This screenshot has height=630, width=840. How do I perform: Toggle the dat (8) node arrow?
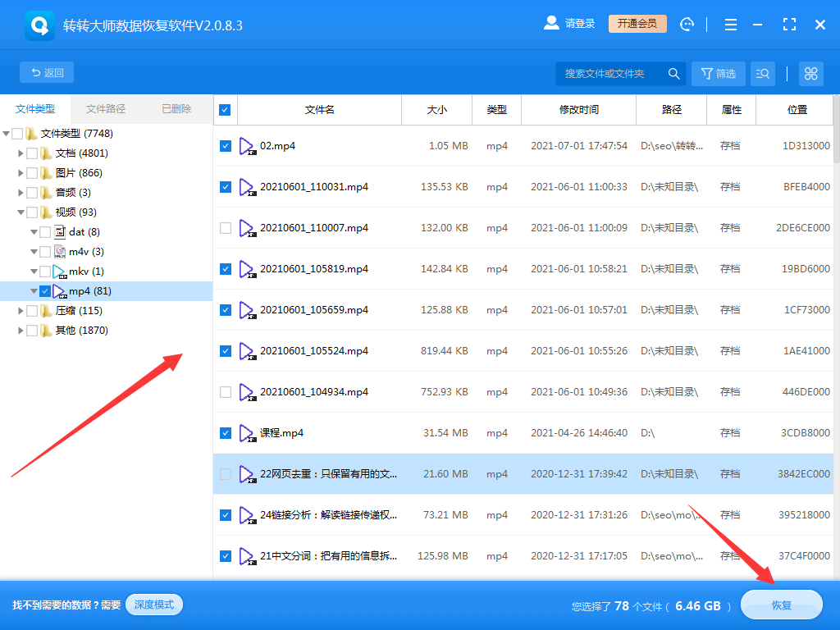pyautogui.click(x=34, y=232)
